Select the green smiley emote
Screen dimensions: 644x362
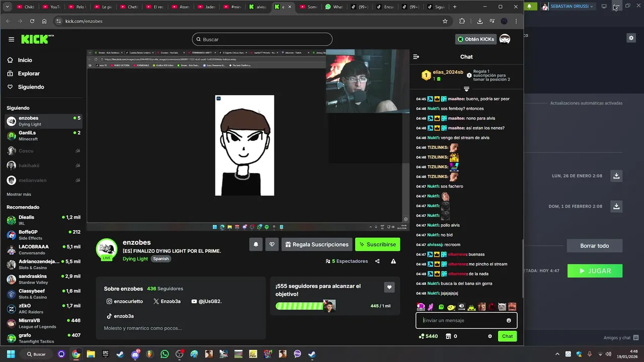tap(441, 307)
